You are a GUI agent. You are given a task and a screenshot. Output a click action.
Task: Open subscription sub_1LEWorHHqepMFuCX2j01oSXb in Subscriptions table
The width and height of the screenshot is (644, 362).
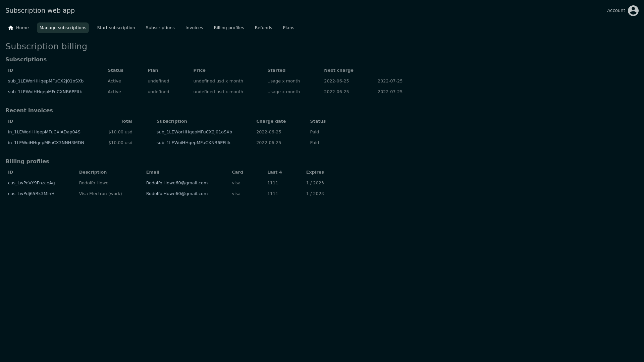click(46, 81)
